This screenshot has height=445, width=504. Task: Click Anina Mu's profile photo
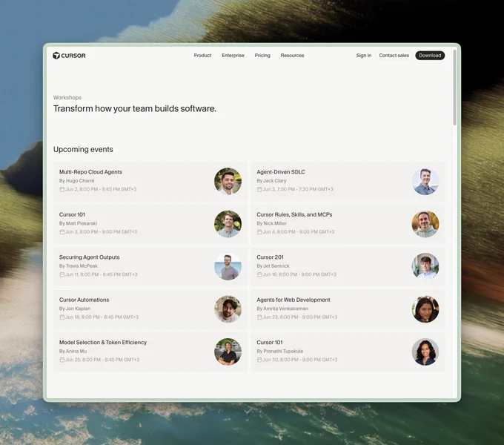(228, 352)
